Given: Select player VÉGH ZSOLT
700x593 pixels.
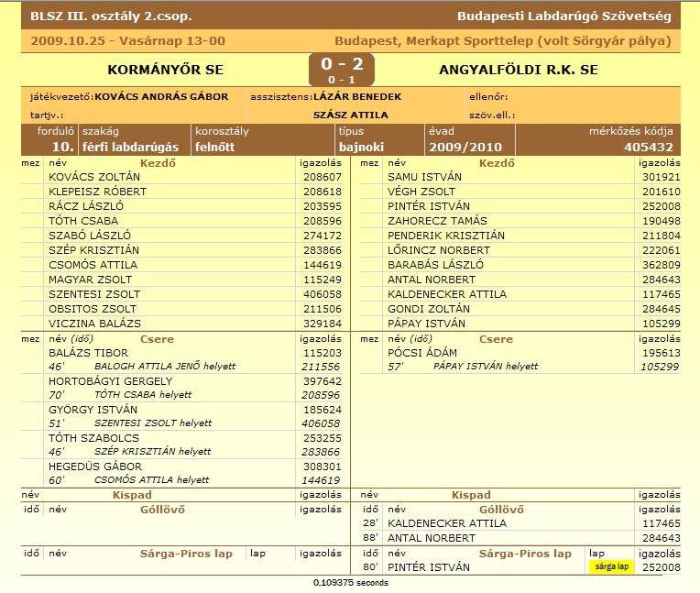Looking at the screenshot, I should click(421, 192).
